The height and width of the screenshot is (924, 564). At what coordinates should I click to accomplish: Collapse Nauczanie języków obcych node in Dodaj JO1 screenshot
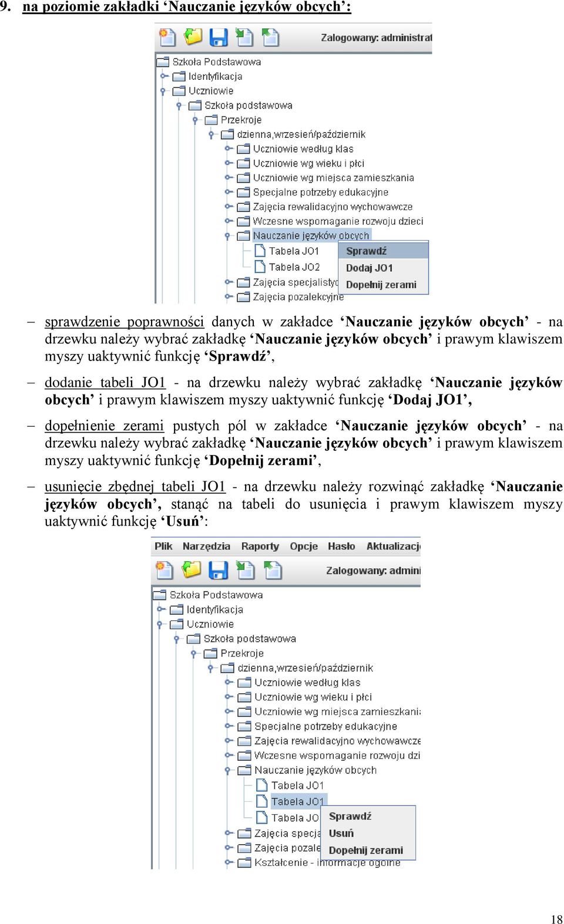pyautogui.click(x=227, y=236)
